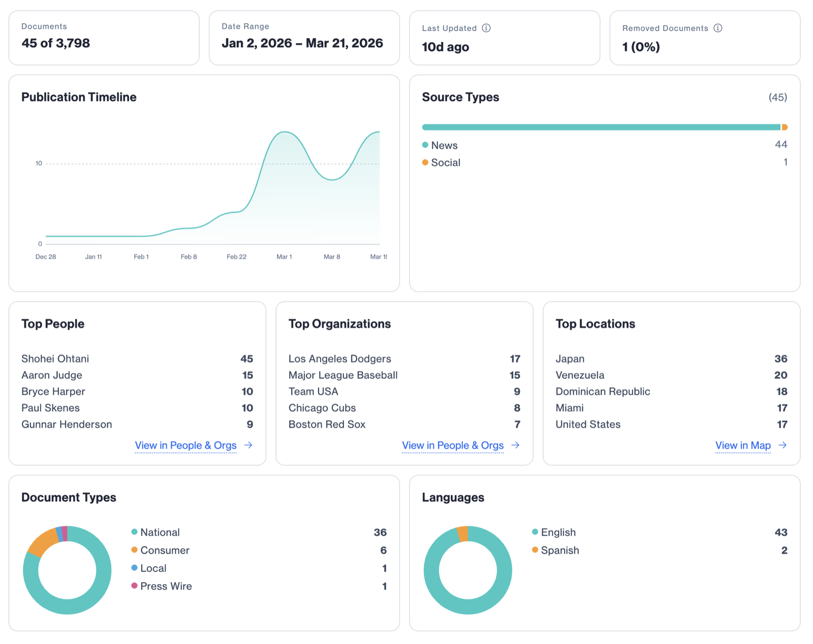Click the Removed Documents info icon

718,28
